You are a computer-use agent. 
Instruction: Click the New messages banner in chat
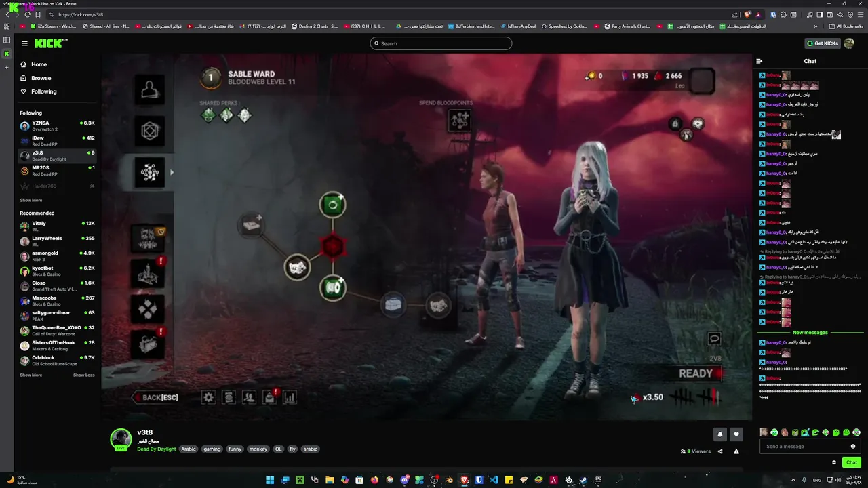810,333
